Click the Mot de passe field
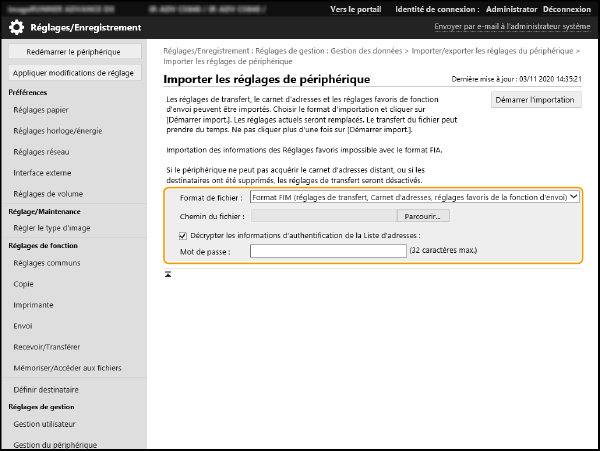The image size is (600, 451). pos(328,251)
